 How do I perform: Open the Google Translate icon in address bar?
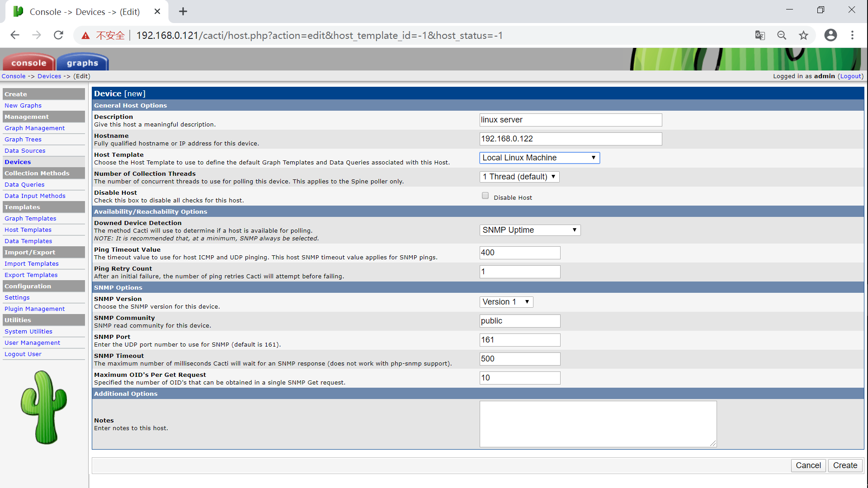coord(760,35)
